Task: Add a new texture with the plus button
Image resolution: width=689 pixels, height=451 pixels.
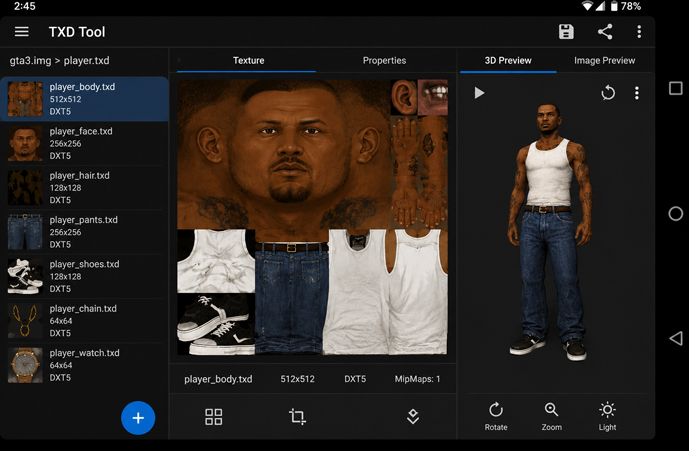Action: (138, 418)
